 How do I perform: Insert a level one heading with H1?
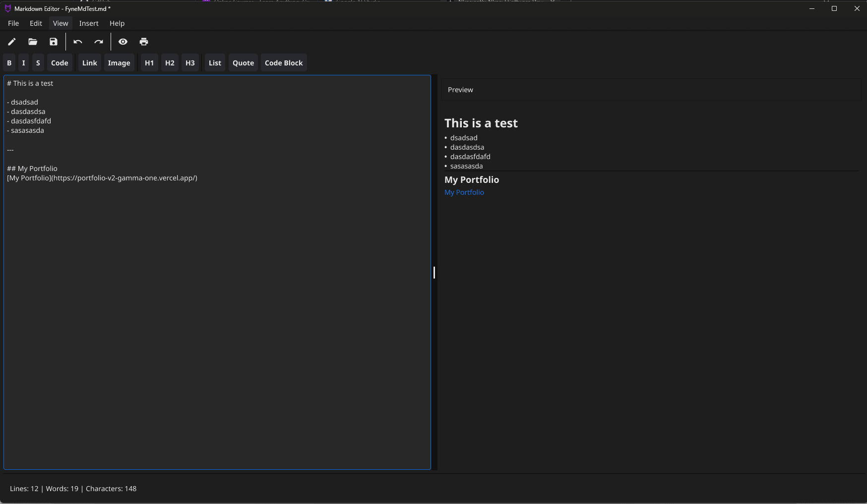[149, 63]
